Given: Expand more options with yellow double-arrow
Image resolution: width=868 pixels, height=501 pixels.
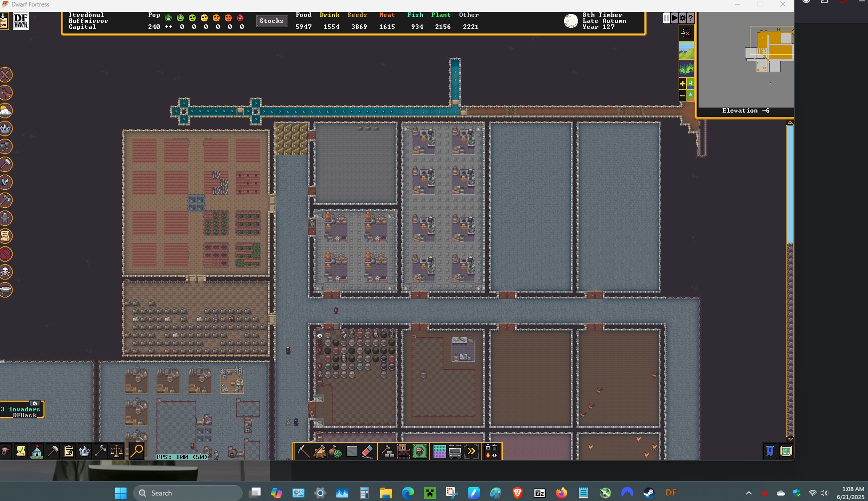Looking at the screenshot, I should click(x=471, y=452).
